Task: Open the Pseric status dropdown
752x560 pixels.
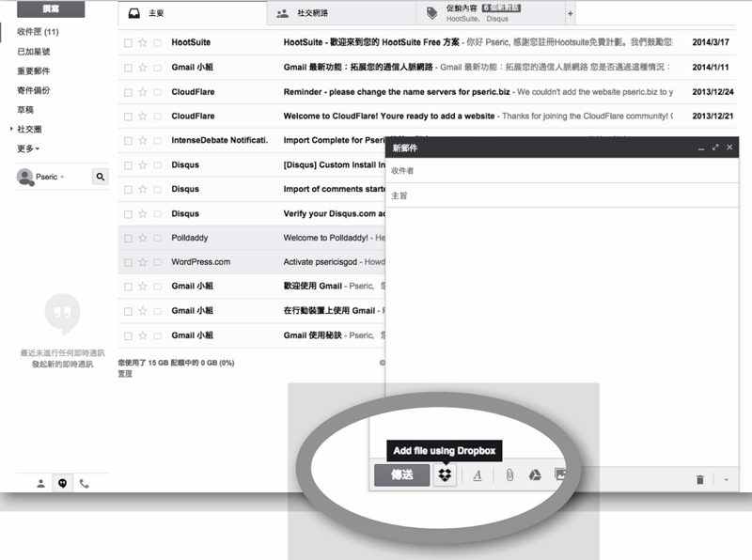Action: click(62, 177)
